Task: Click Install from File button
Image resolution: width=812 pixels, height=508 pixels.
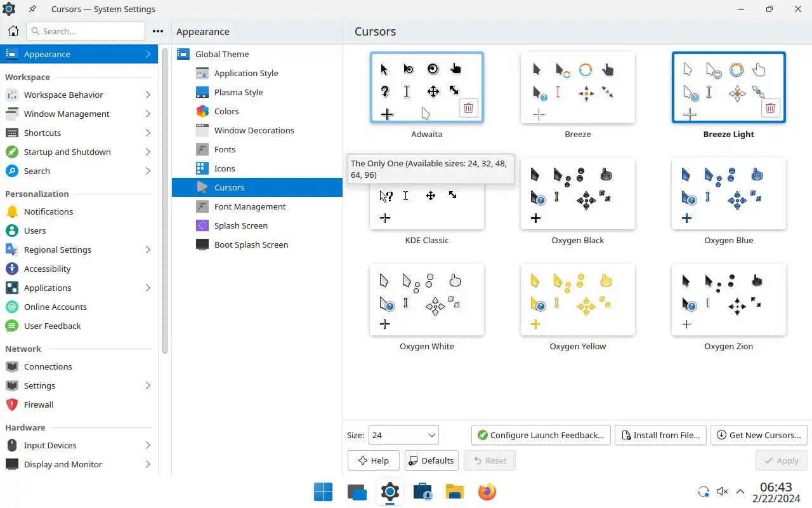Action: [x=661, y=435]
